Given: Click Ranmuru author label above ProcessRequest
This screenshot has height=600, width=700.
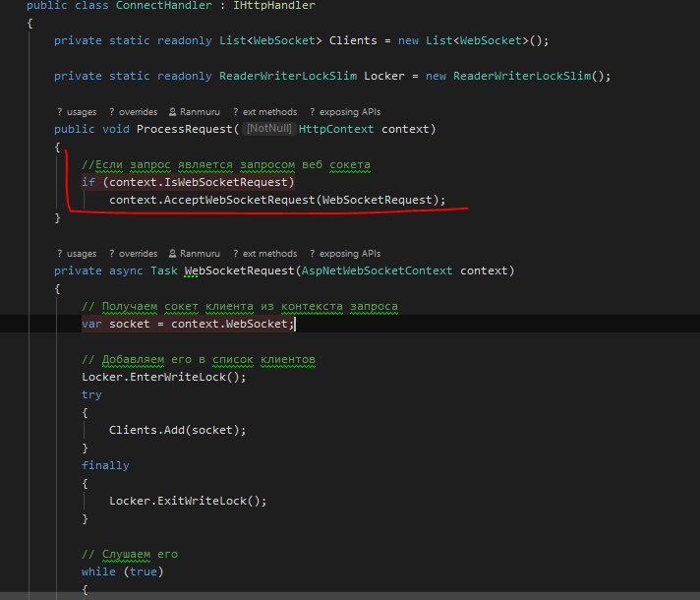Looking at the screenshot, I should [200, 112].
